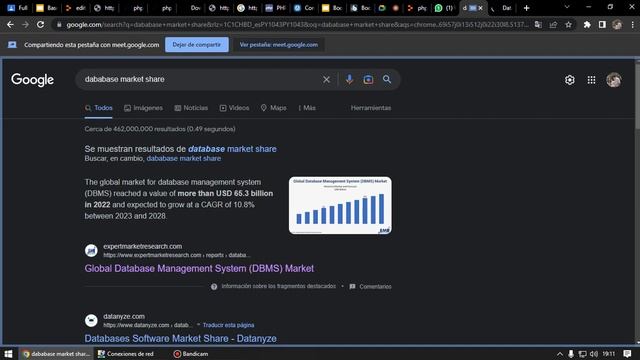
Task: Click the taskbar volume speaker icon
Action: (x=594, y=354)
